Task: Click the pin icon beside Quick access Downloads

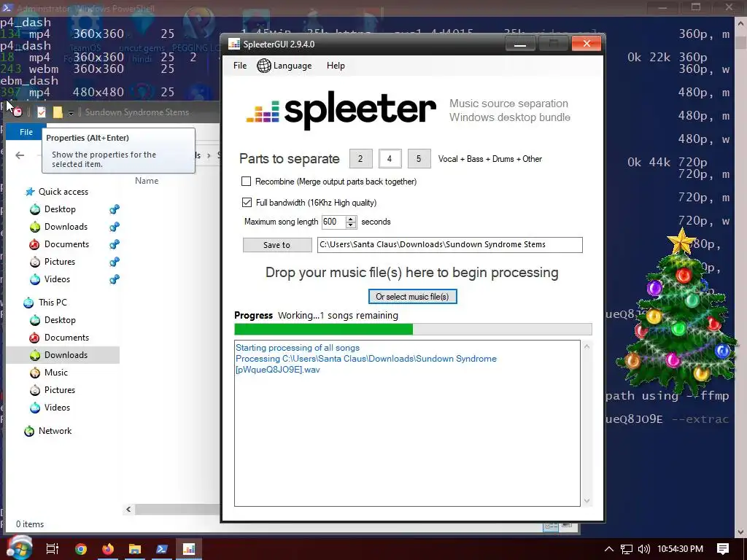Action: click(x=115, y=227)
